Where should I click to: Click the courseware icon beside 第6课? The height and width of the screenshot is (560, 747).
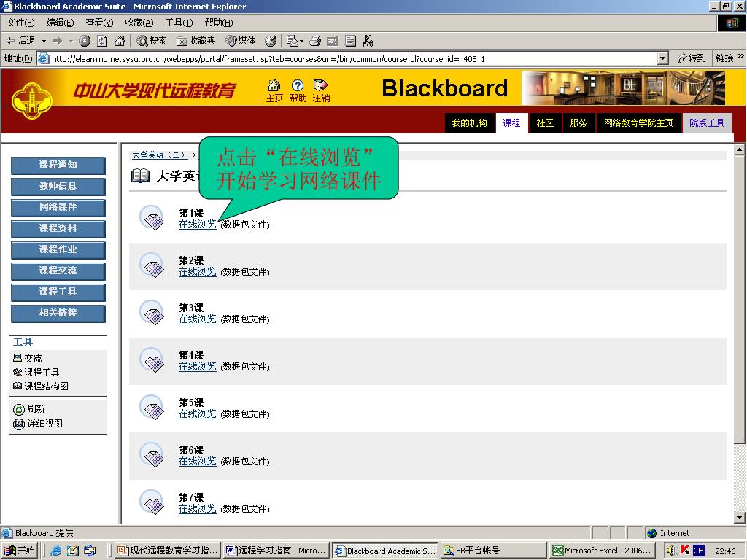coord(152,455)
